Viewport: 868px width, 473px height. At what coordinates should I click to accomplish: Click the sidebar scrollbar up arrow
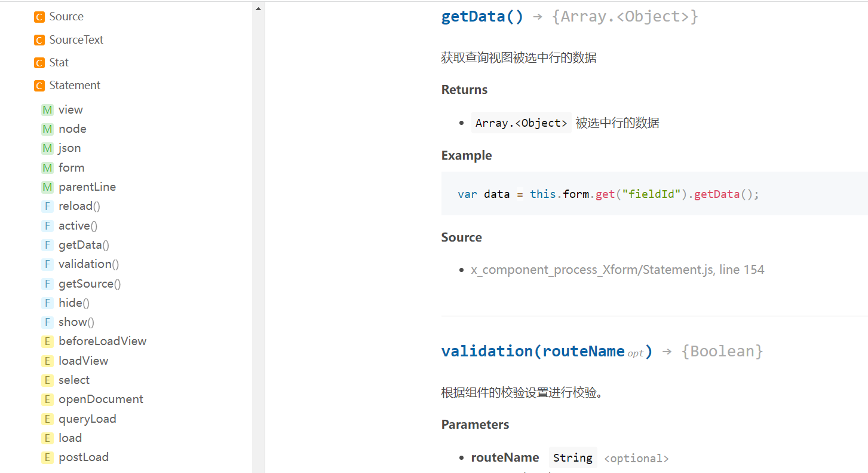[x=258, y=9]
